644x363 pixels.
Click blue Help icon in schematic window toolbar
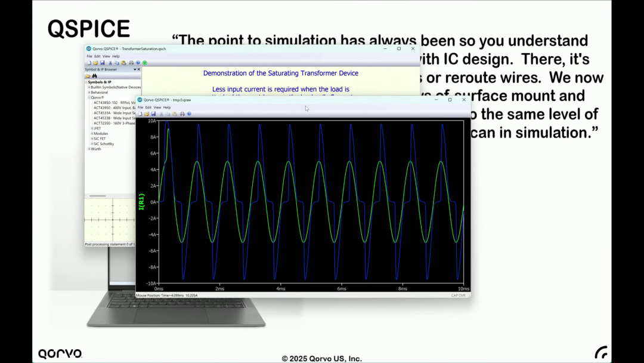click(138, 63)
